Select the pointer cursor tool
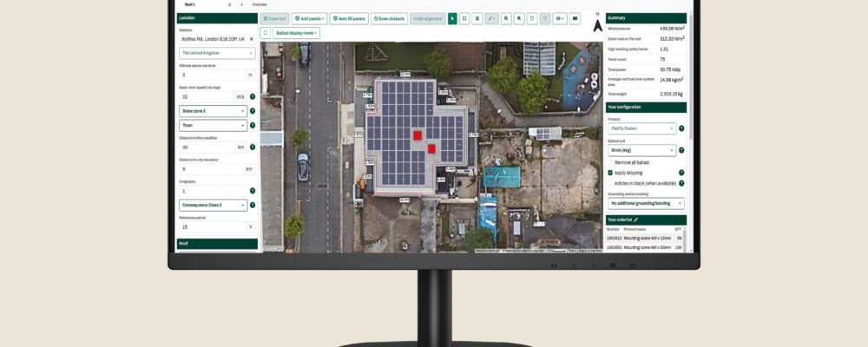Screen dimensions: 868x347 click(x=452, y=18)
